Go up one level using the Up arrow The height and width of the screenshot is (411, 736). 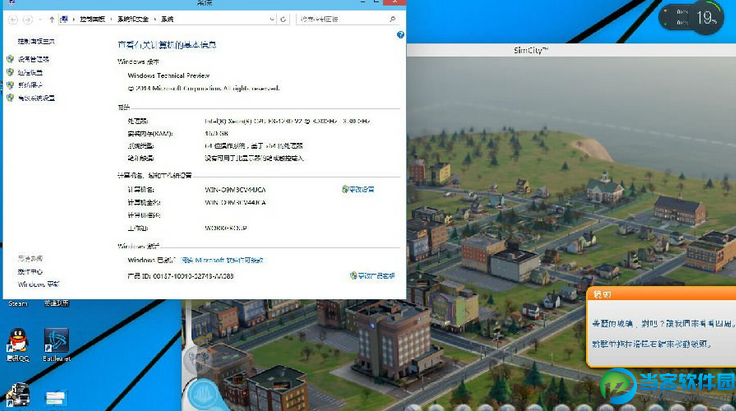(52, 19)
